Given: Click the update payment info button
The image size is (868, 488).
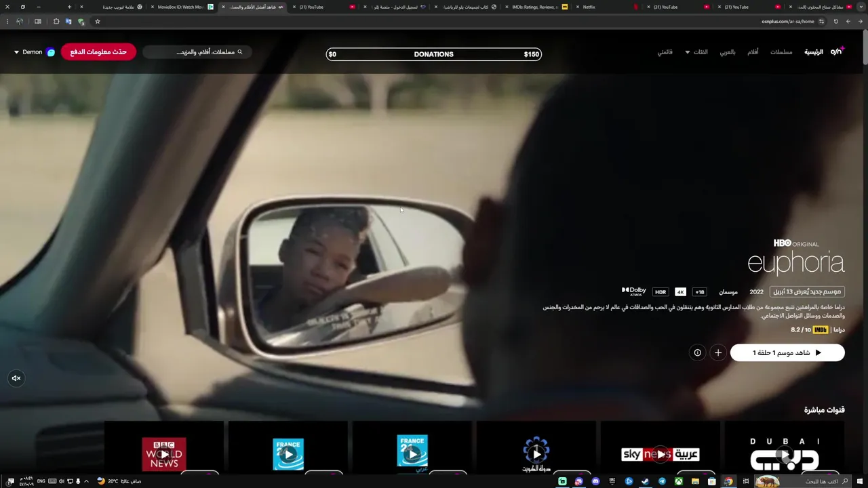Looking at the screenshot, I should (98, 52).
